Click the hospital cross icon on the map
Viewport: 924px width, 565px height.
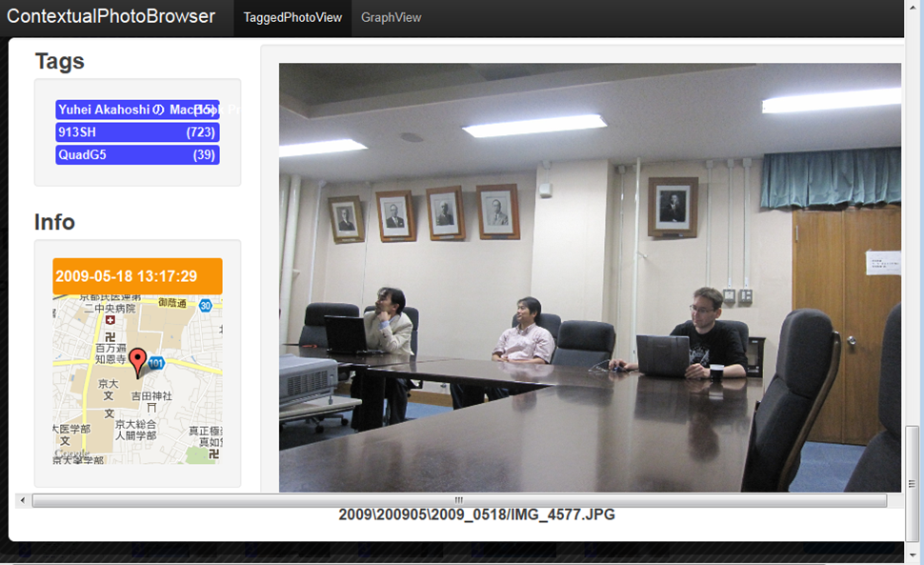[110, 320]
